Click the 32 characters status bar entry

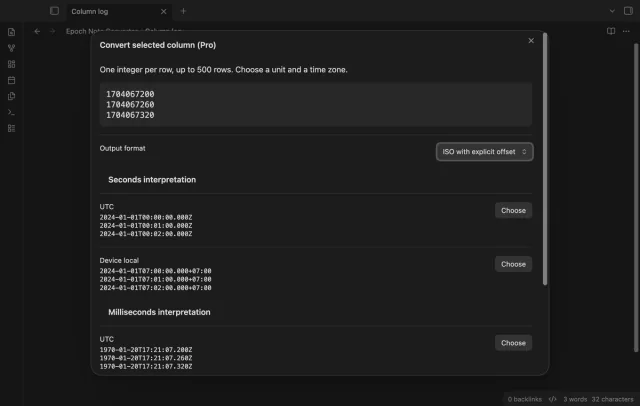[612, 399]
